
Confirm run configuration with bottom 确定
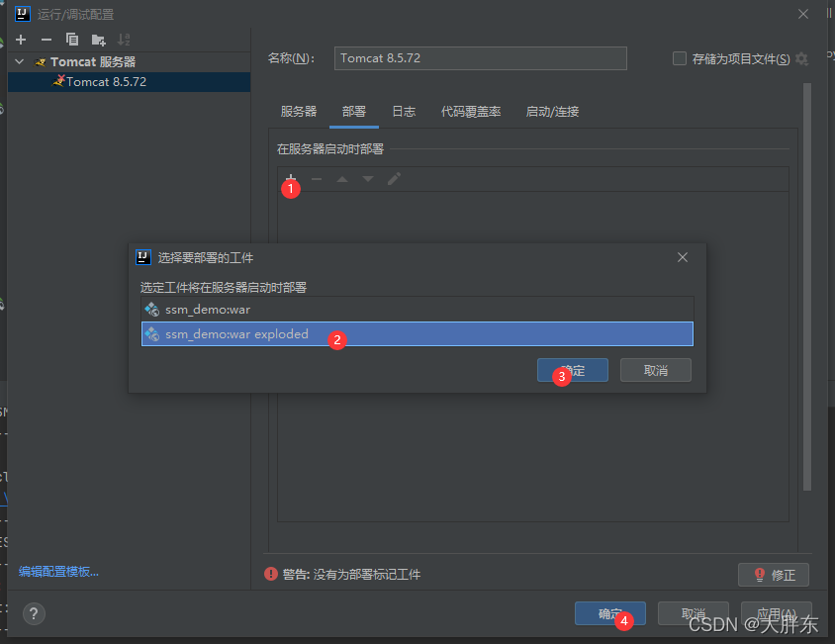(610, 613)
